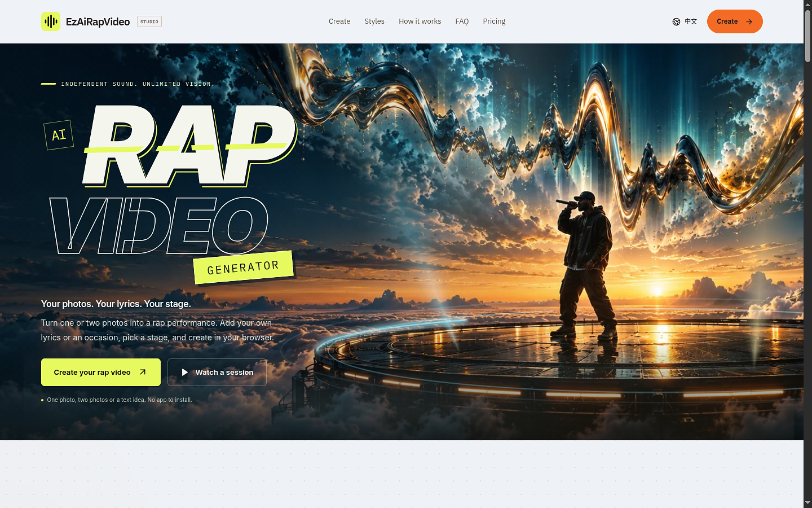Click the GENERATOR yellow label
The image size is (812, 508).
click(x=244, y=267)
